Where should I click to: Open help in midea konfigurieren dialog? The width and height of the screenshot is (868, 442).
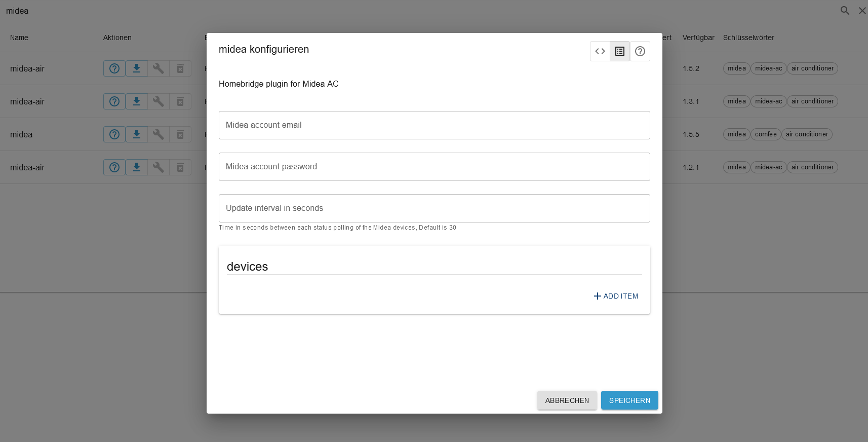tap(640, 51)
